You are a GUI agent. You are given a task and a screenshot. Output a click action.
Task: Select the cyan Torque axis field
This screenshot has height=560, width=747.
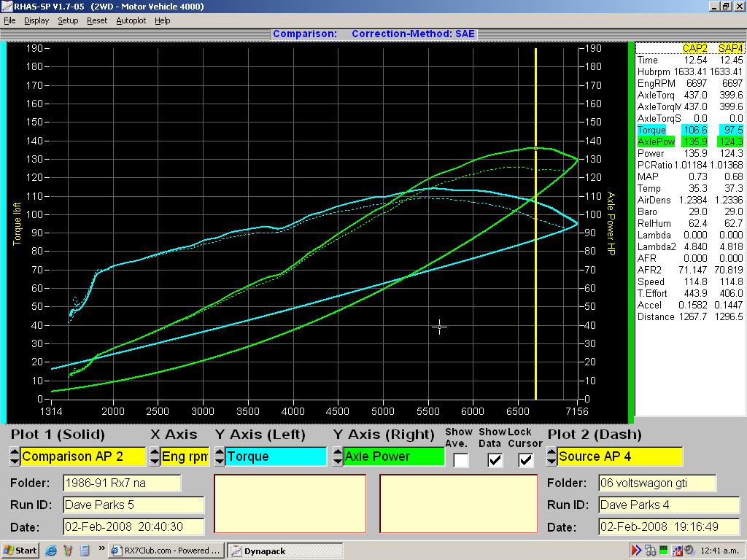click(276, 456)
